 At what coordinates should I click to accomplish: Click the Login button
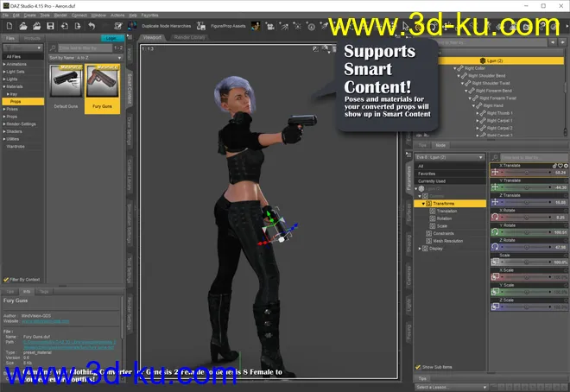[x=111, y=38]
